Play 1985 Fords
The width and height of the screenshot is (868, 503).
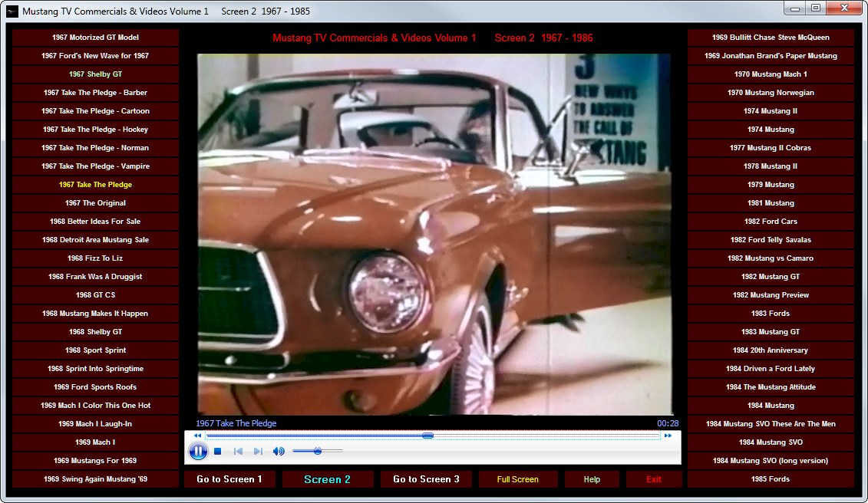pos(771,479)
